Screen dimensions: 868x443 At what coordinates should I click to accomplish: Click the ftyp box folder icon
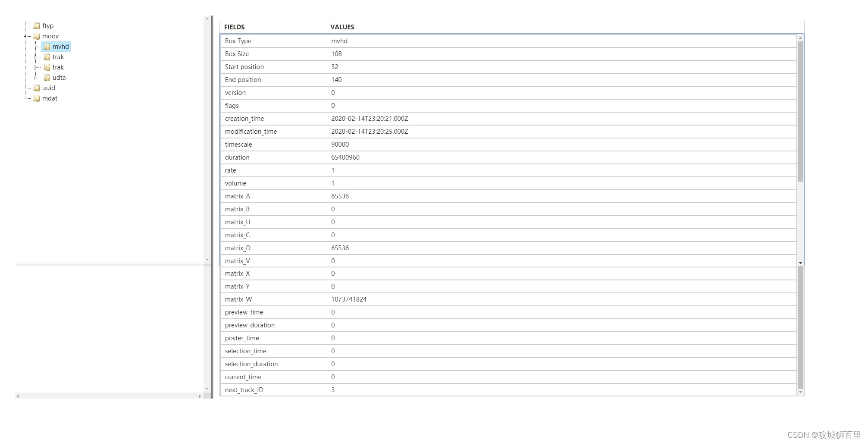pos(37,26)
